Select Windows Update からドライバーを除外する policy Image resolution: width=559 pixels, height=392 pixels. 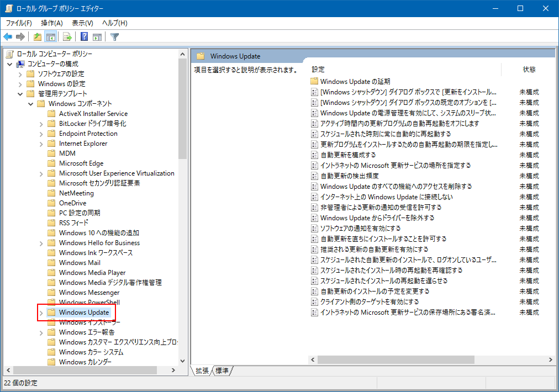[377, 218]
